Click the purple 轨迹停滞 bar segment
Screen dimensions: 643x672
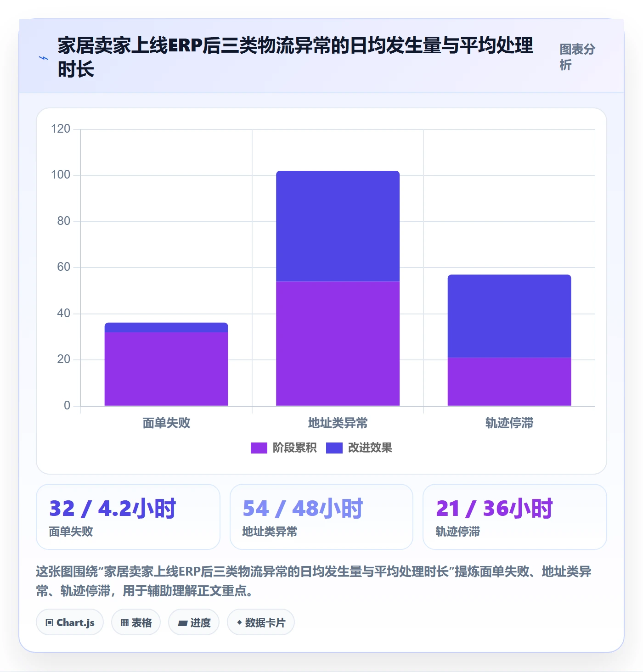(x=509, y=382)
